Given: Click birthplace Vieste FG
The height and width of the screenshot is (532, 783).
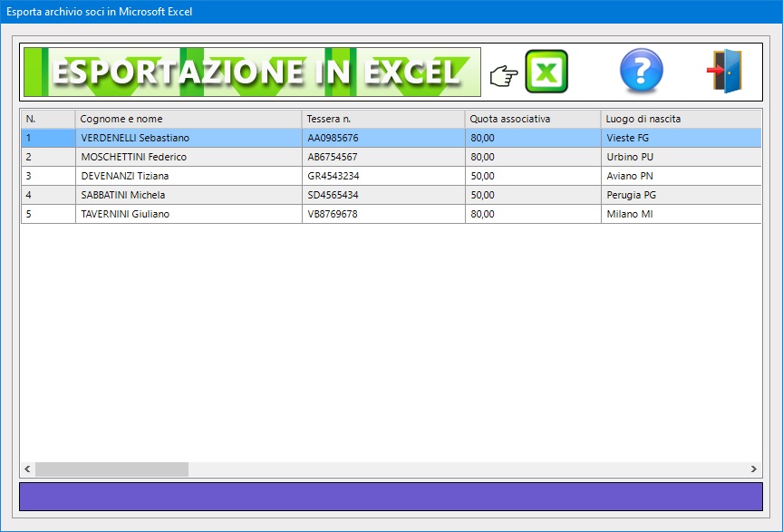Looking at the screenshot, I should point(627,138).
